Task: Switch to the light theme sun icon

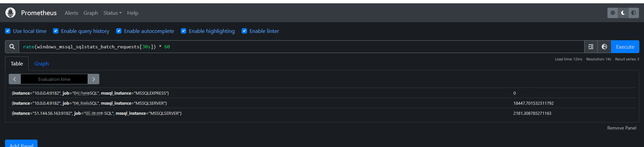Action: pyautogui.click(x=613, y=13)
